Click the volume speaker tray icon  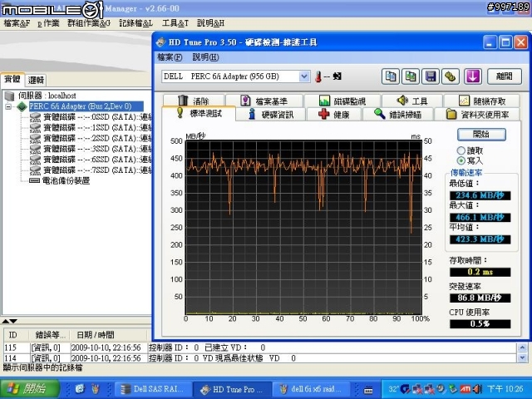point(477,389)
